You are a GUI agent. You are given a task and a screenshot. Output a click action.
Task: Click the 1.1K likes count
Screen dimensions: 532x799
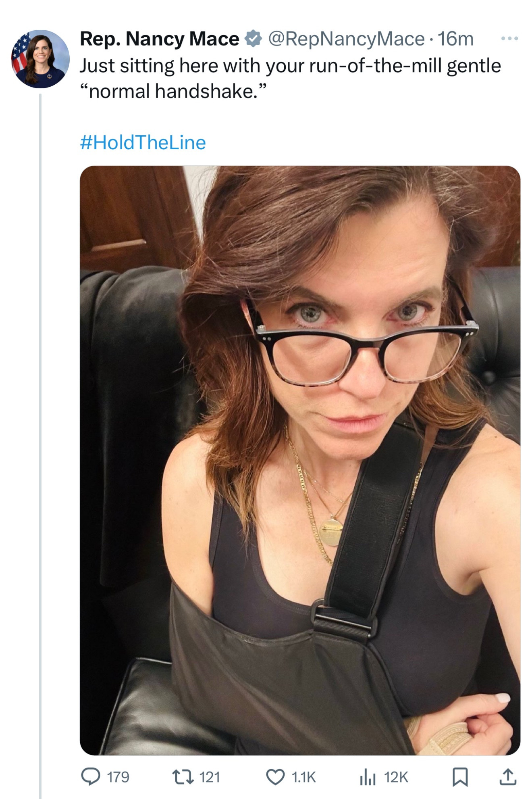[x=303, y=777]
